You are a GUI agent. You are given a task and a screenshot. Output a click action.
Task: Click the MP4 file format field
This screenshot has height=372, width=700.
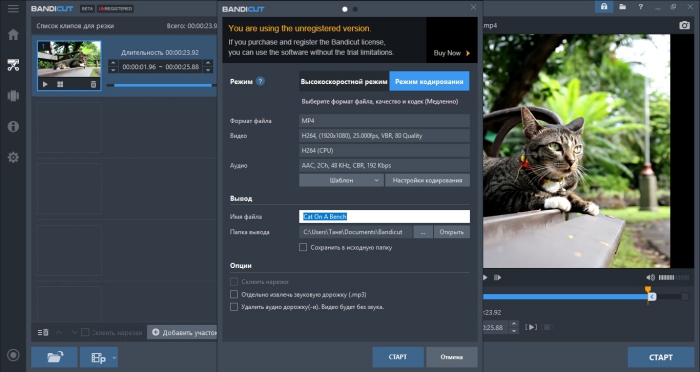click(x=384, y=121)
